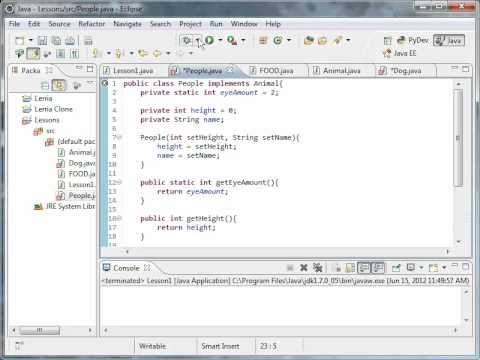Click the Remove Launch icon in Console
The image size is (480, 360).
pos(303,267)
